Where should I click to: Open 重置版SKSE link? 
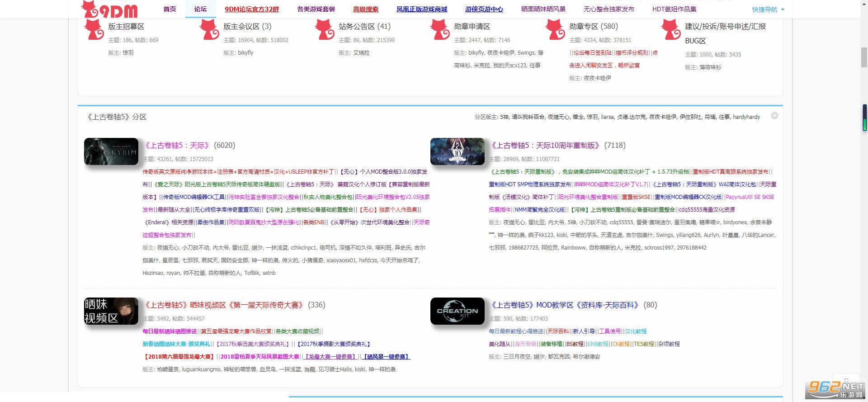(x=637, y=197)
